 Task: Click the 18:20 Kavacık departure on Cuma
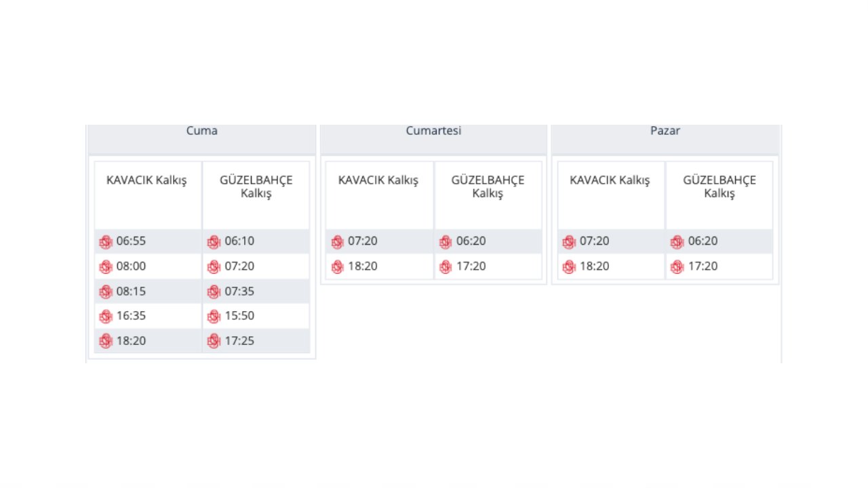[x=131, y=341]
